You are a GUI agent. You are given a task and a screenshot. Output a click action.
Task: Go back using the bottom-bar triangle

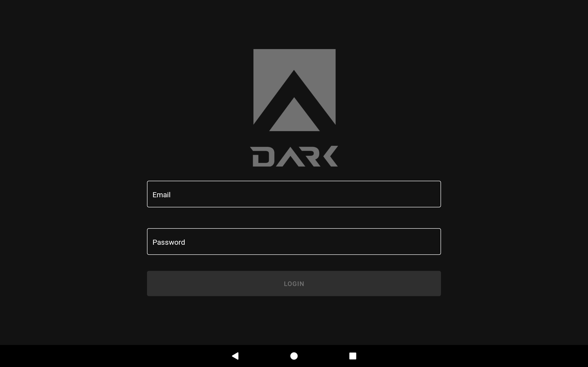(235, 356)
